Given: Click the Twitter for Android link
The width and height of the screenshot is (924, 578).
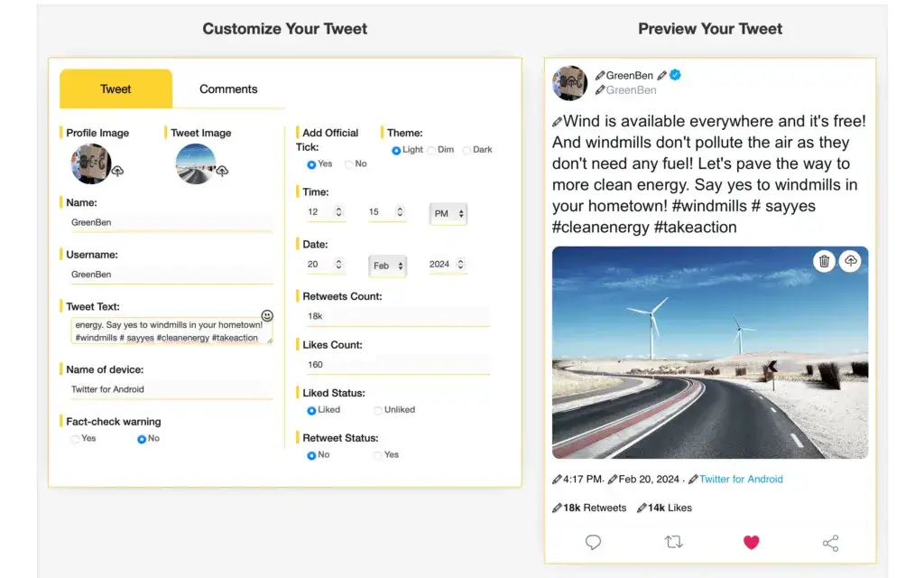Looking at the screenshot, I should (x=741, y=480).
